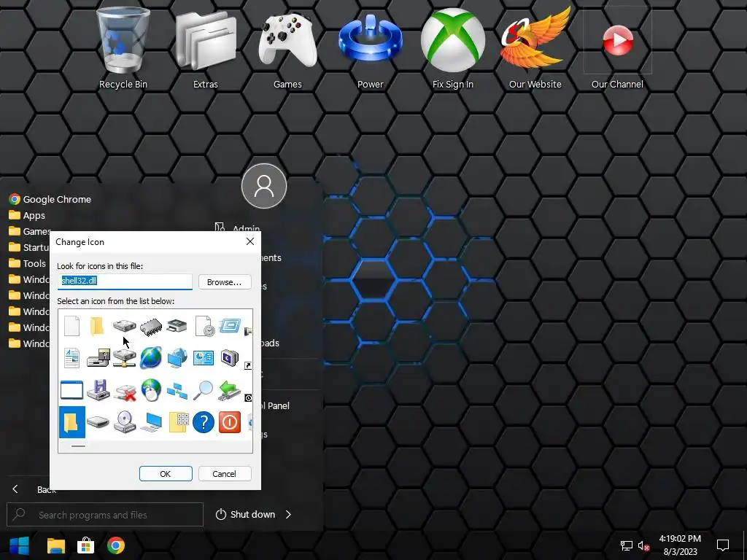Image resolution: width=747 pixels, height=560 pixels.
Task: Pick the formatted text document icon
Action: coord(72,358)
